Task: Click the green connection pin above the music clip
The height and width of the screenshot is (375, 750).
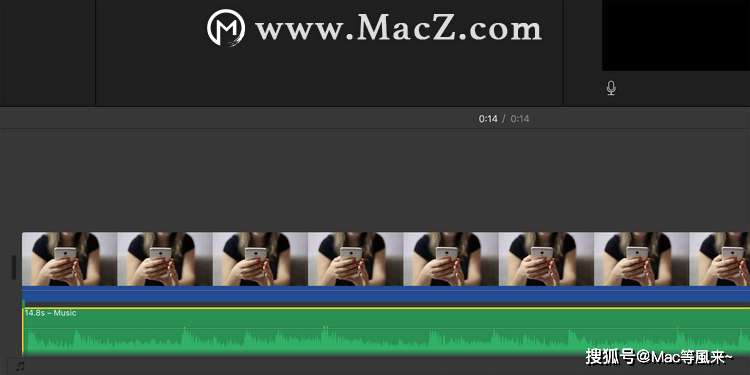Action: (23, 303)
